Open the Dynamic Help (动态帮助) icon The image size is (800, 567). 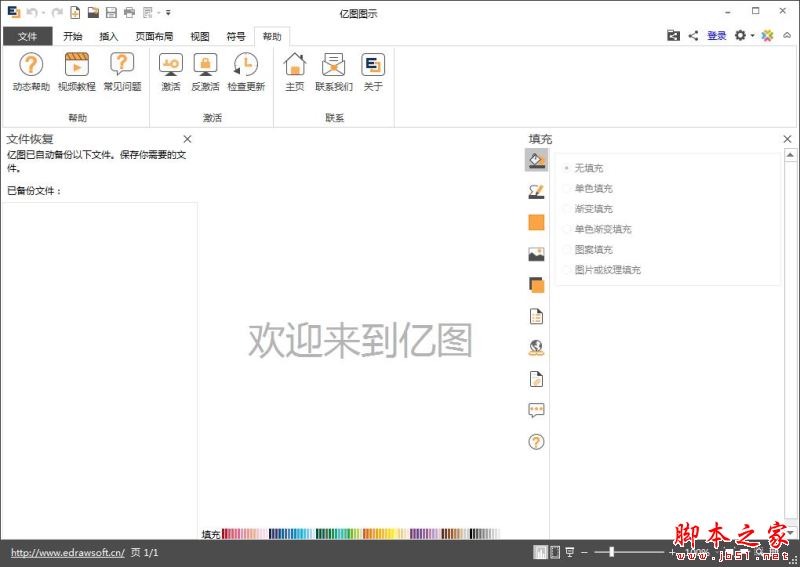click(x=31, y=72)
